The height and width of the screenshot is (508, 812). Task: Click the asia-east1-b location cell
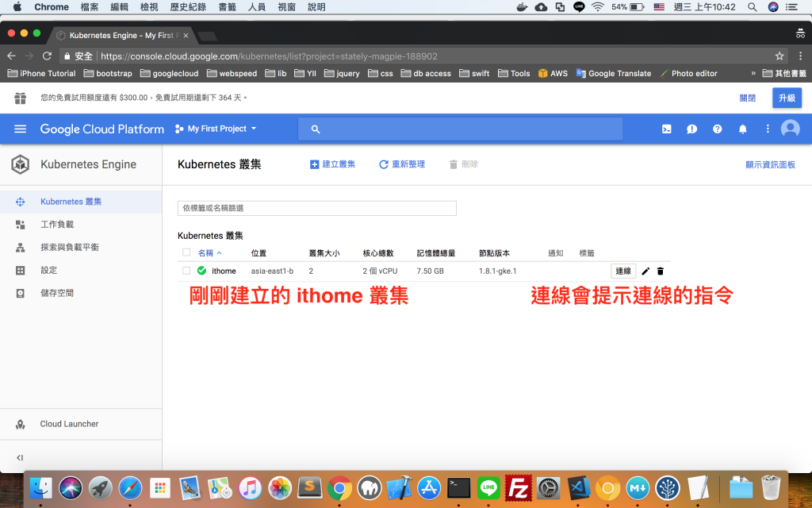(272, 271)
